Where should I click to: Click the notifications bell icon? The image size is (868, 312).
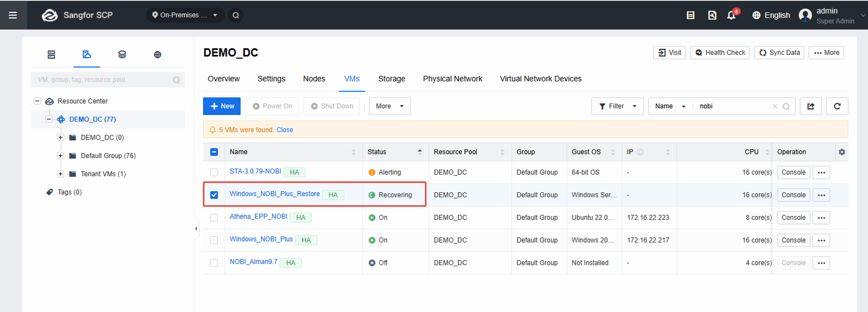coord(731,15)
